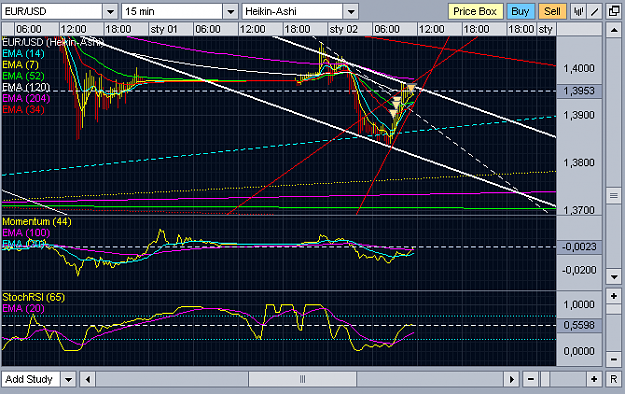Zoom in time axis with bottom plus
The height and width of the screenshot is (394, 625).
(x=594, y=379)
